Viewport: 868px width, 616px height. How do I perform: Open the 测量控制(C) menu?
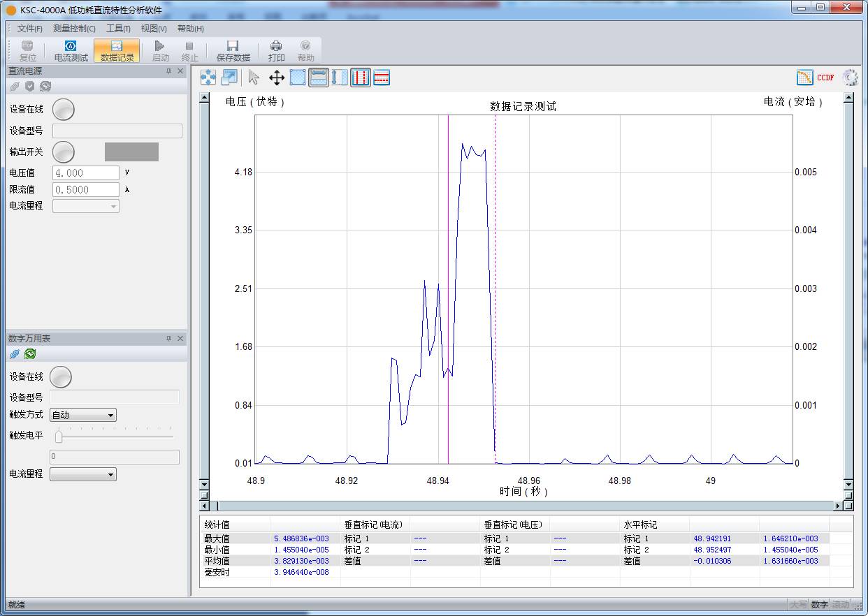tap(74, 29)
